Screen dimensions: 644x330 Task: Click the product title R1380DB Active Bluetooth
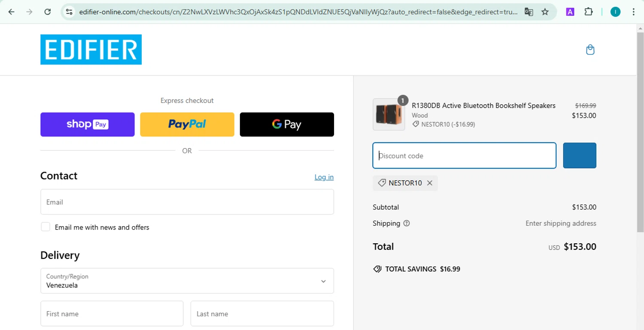point(483,106)
